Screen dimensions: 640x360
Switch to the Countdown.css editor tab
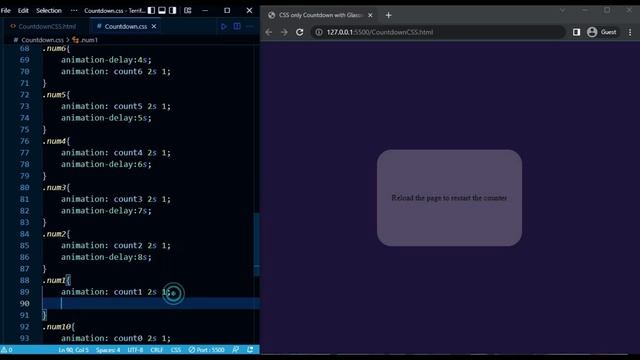point(126,27)
